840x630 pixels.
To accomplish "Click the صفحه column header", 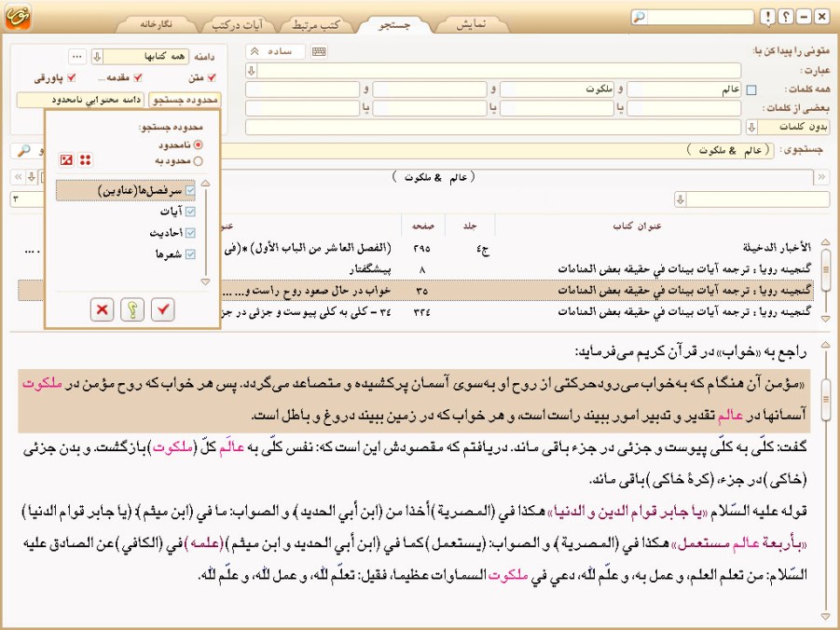I will (422, 226).
